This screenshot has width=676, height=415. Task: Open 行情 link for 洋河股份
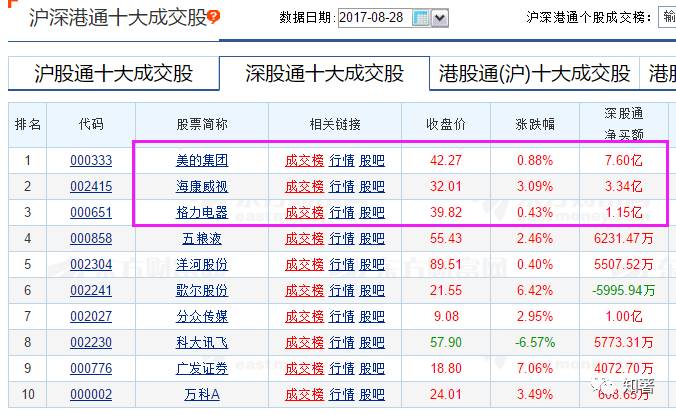341,264
